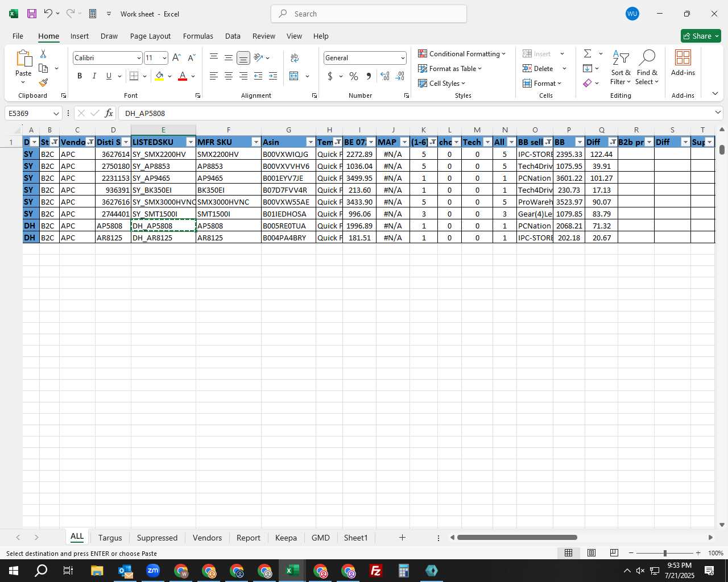Click the Clear eraser icon

(x=588, y=83)
